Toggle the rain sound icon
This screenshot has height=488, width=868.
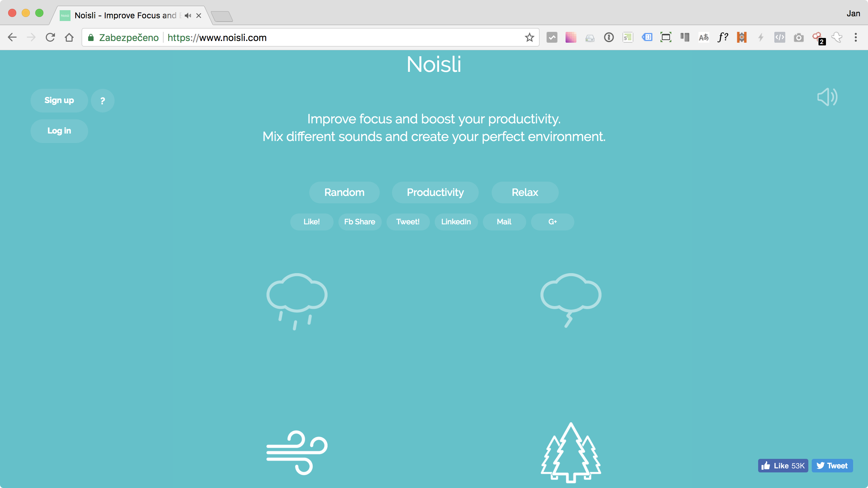click(297, 300)
